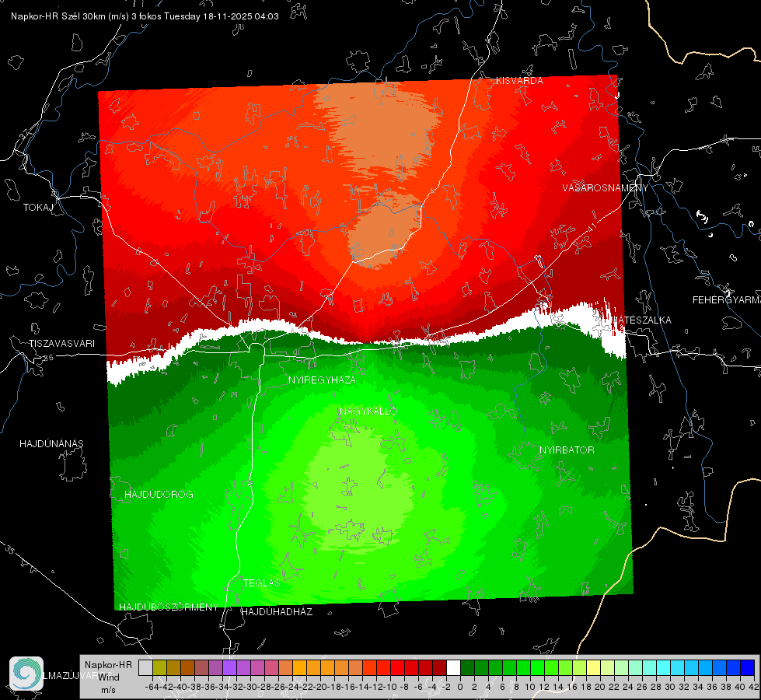This screenshot has width=761, height=700.
Task: Click the swirl logo icon
Action: [26, 674]
